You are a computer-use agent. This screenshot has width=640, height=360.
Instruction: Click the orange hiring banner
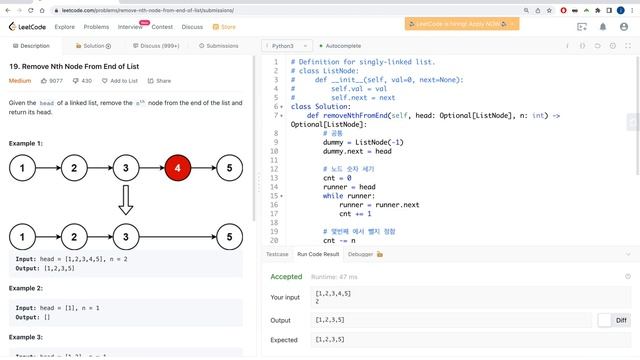(x=462, y=24)
